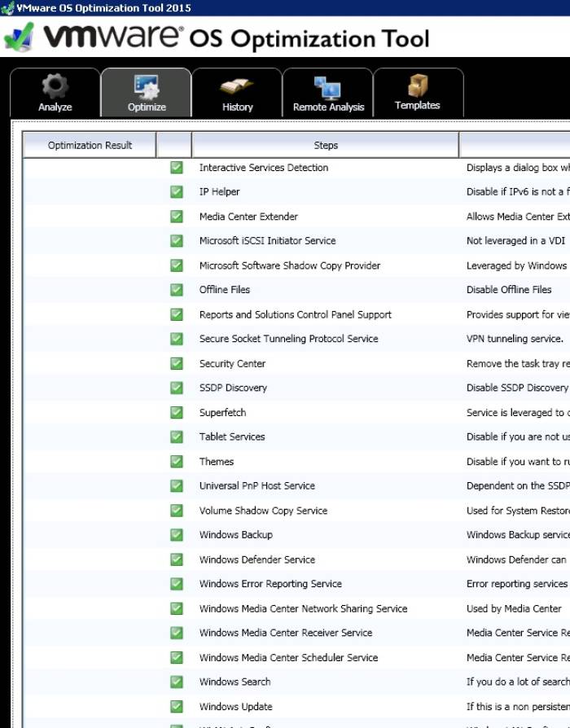Select 'Security Center' step text
Screen dimensions: 570x728
pos(232,363)
